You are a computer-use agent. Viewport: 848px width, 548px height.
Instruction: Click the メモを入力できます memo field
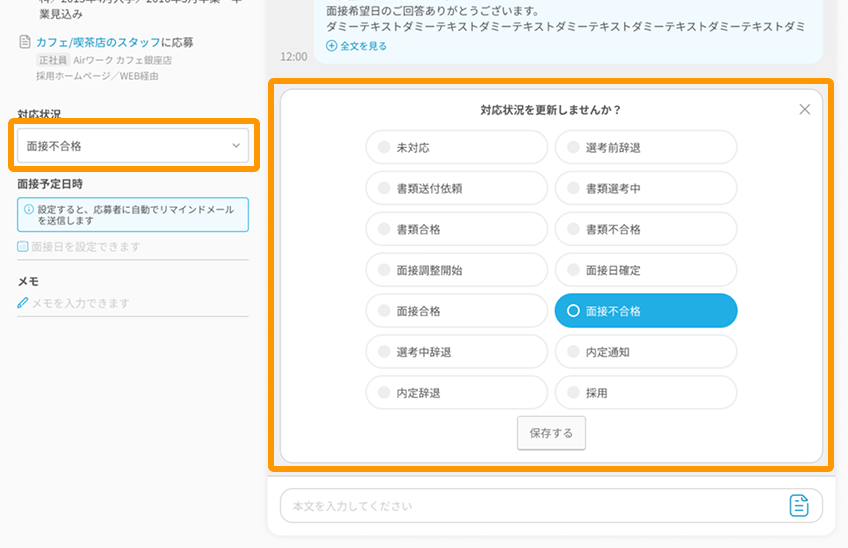(x=81, y=303)
